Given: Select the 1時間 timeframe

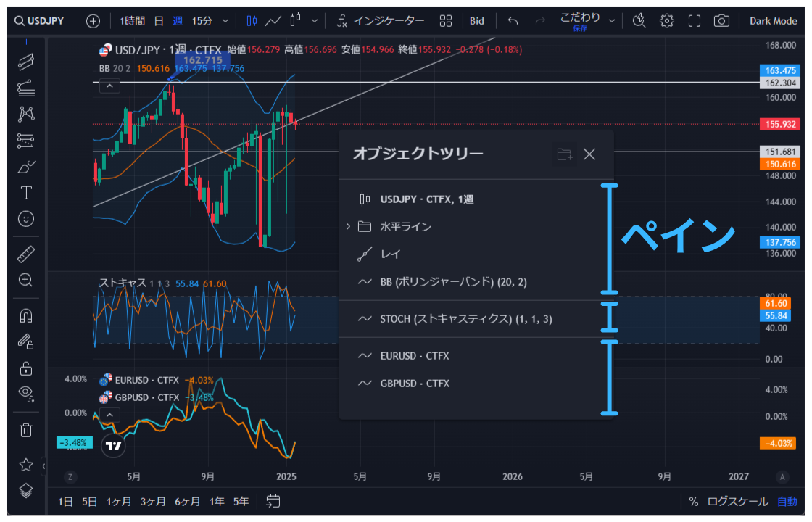Looking at the screenshot, I should [x=133, y=21].
